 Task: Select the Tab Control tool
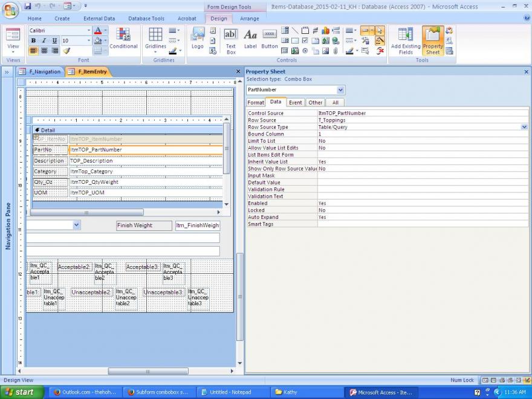coord(315,41)
